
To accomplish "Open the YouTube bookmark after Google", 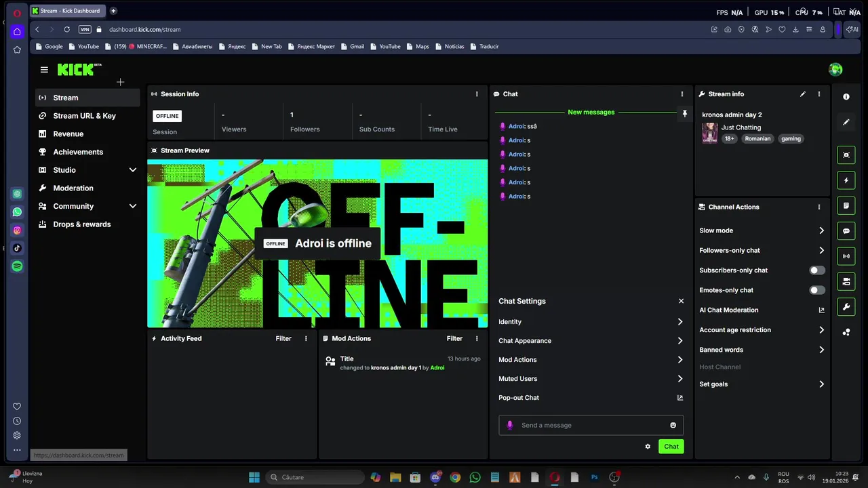I will [83, 47].
